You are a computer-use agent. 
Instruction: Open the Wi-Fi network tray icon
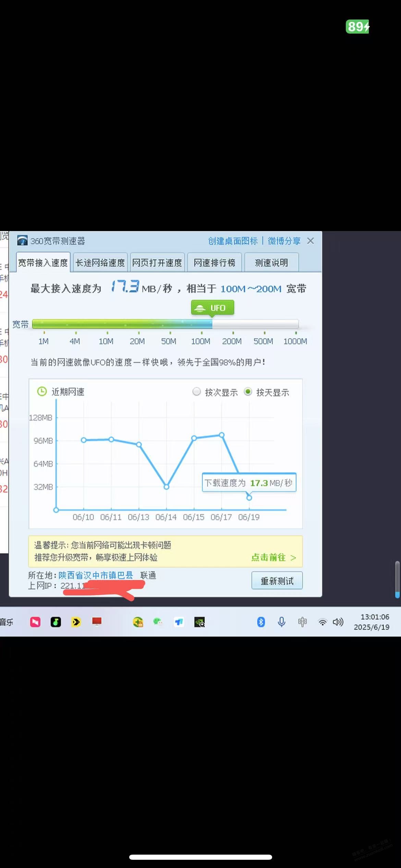click(323, 622)
